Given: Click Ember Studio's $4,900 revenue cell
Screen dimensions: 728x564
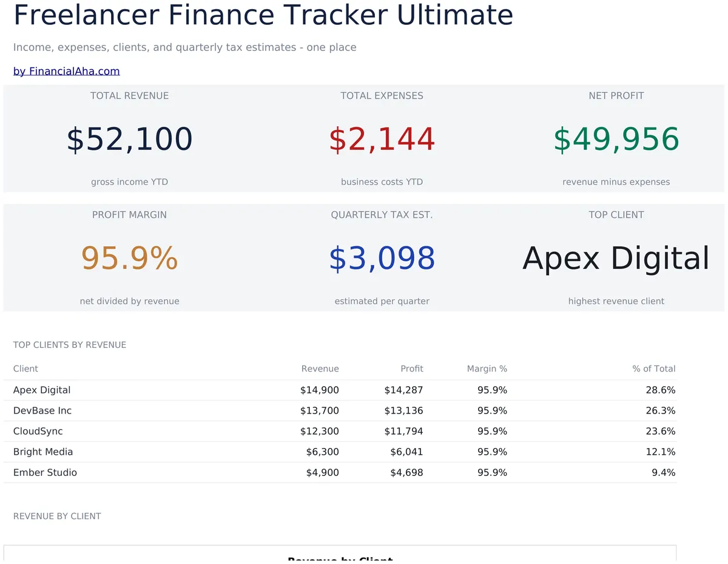Looking at the screenshot, I should [x=323, y=472].
